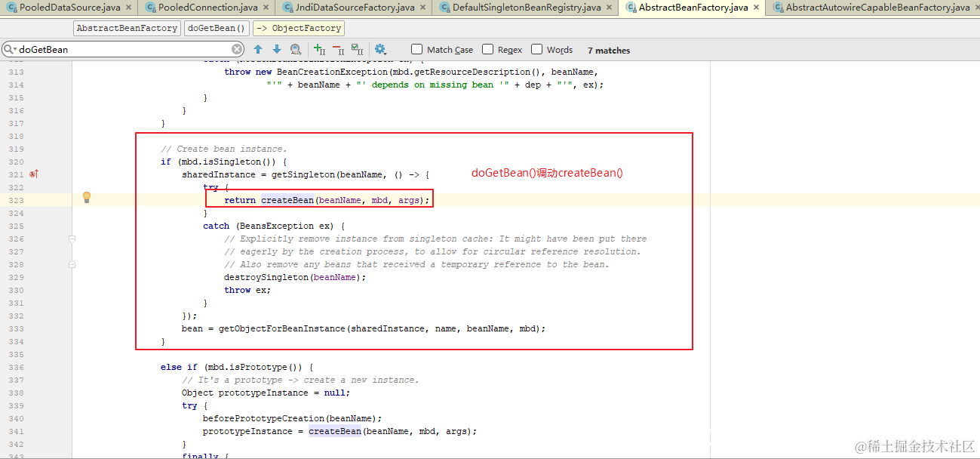Click the AbstractBeanFactory.java class file icon
This screenshot has width=980, height=459.
[631, 8]
